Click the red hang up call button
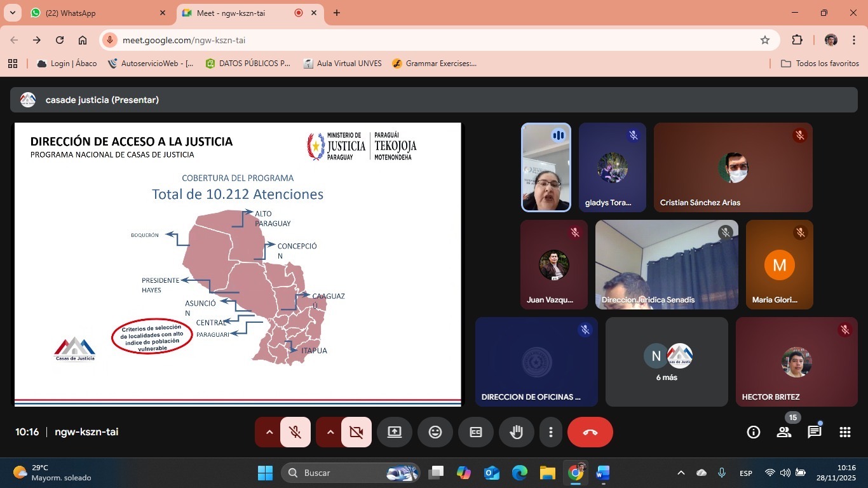The image size is (868, 488). tap(590, 432)
